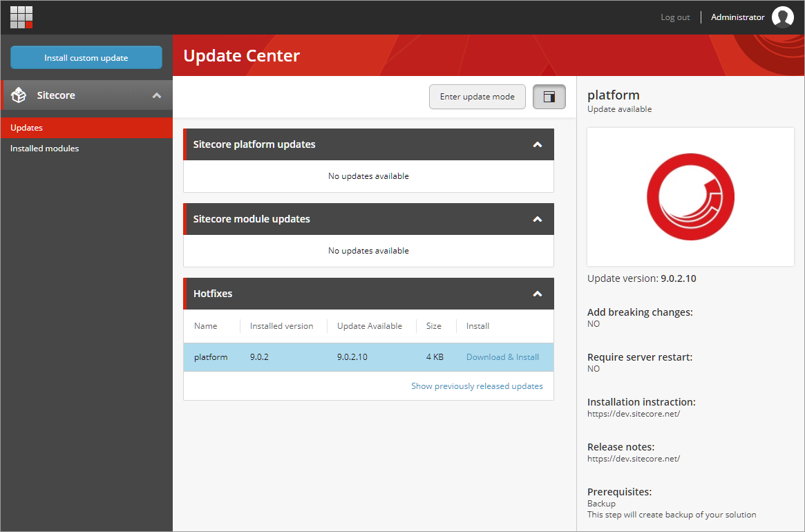Collapse the Hotfixes panel chevron
This screenshot has height=532, width=805.
(538, 294)
